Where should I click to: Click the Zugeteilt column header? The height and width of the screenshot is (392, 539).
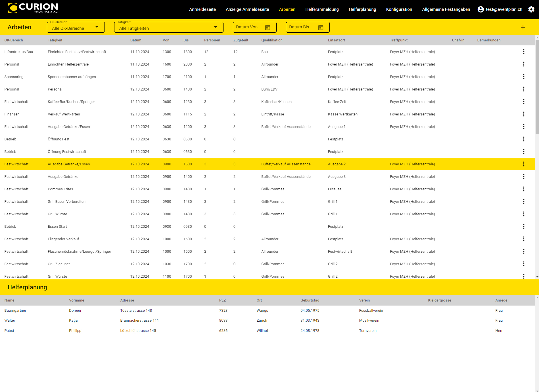coord(241,40)
